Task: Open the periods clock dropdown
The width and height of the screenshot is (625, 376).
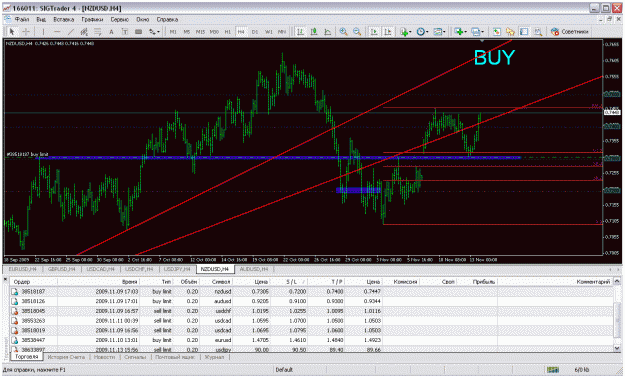Action: (x=422, y=31)
